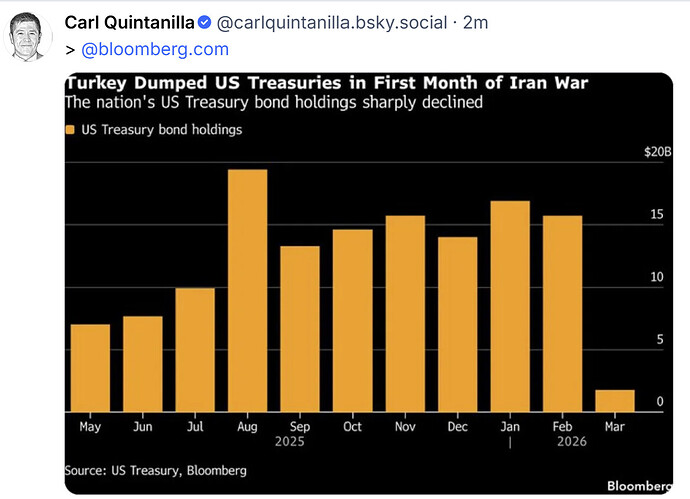Select the Jan bar in chart
This screenshot has width=690, height=499.
[510, 307]
